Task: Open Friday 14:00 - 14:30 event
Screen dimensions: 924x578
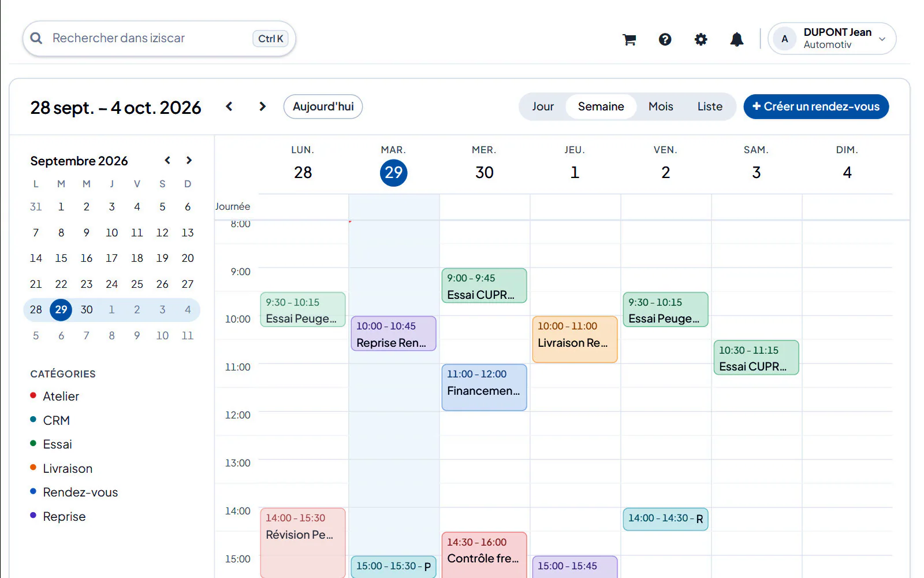Action: pos(665,519)
